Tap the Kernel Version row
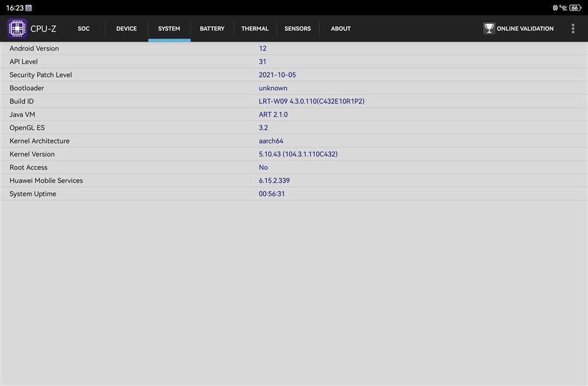Screen dimensions: 588x386 pos(294,154)
